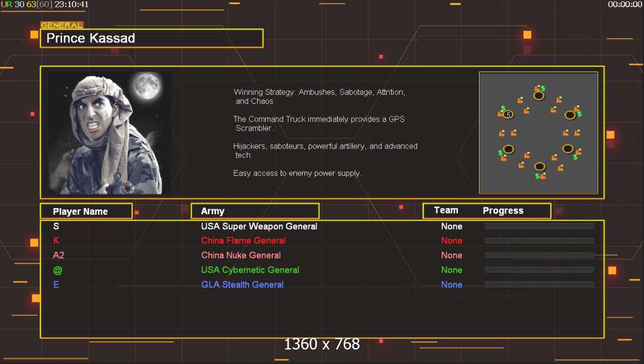Click the loading progress bar for player K
The image size is (644, 364).
(x=539, y=240)
